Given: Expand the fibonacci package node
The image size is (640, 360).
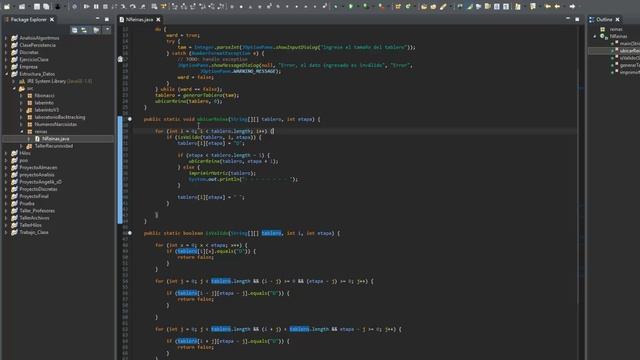Looking at the screenshot, I should point(22,96).
